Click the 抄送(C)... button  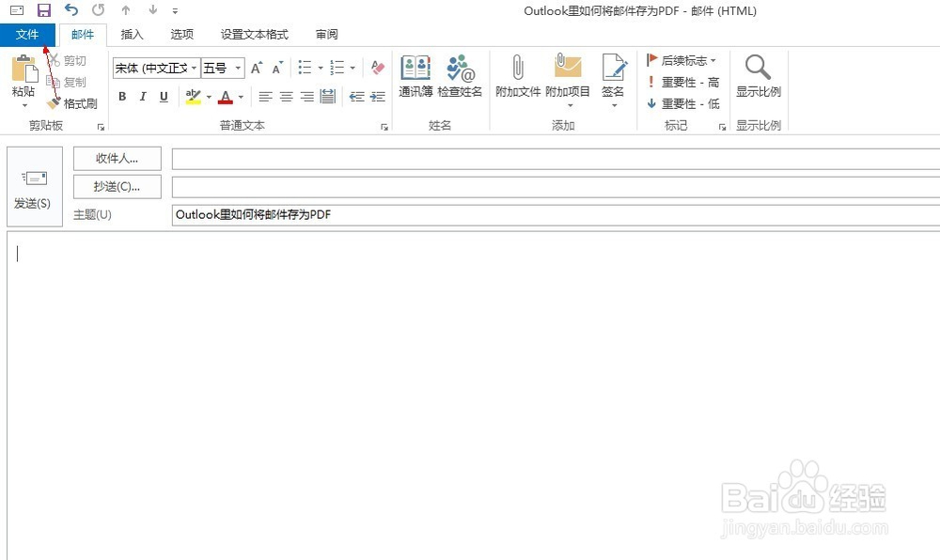click(x=117, y=187)
